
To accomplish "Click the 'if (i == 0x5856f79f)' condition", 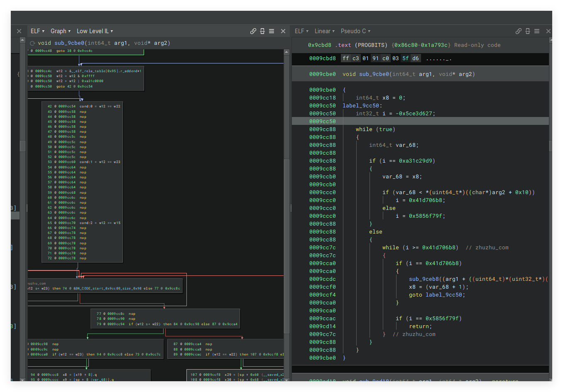I will pos(429,319).
